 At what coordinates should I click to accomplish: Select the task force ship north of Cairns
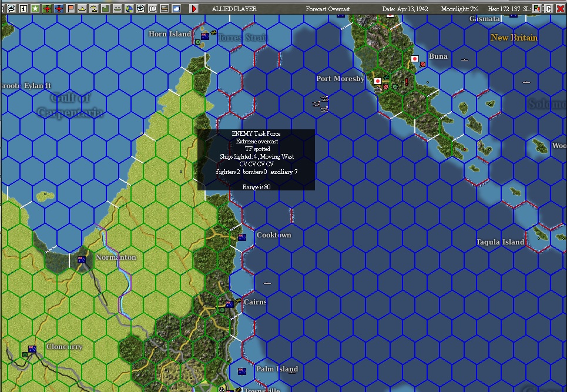(x=267, y=283)
